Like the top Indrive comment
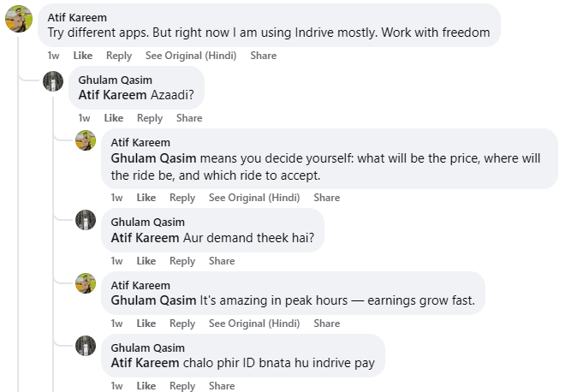Image resolution: width=577 pixels, height=392 pixels. point(83,56)
